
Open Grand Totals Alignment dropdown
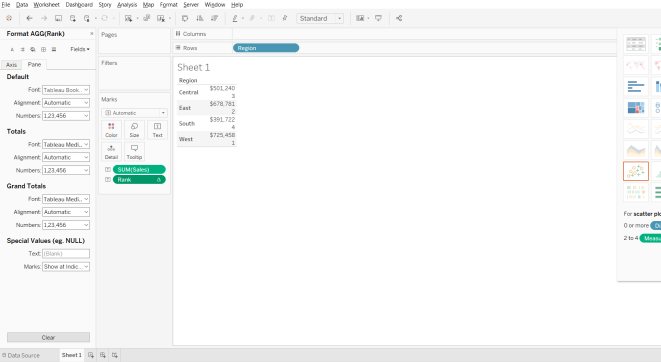(x=66, y=212)
